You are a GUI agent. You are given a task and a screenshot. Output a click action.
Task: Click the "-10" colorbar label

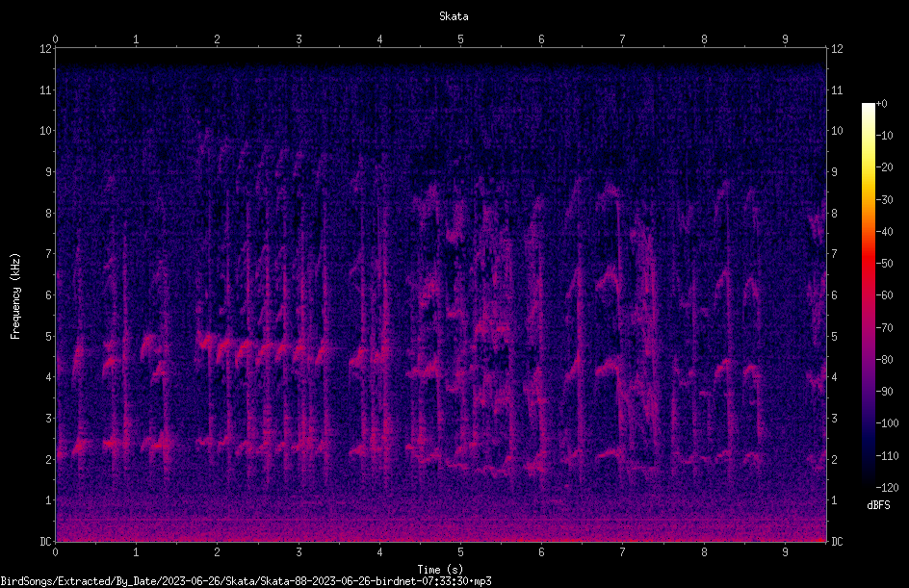click(x=885, y=136)
